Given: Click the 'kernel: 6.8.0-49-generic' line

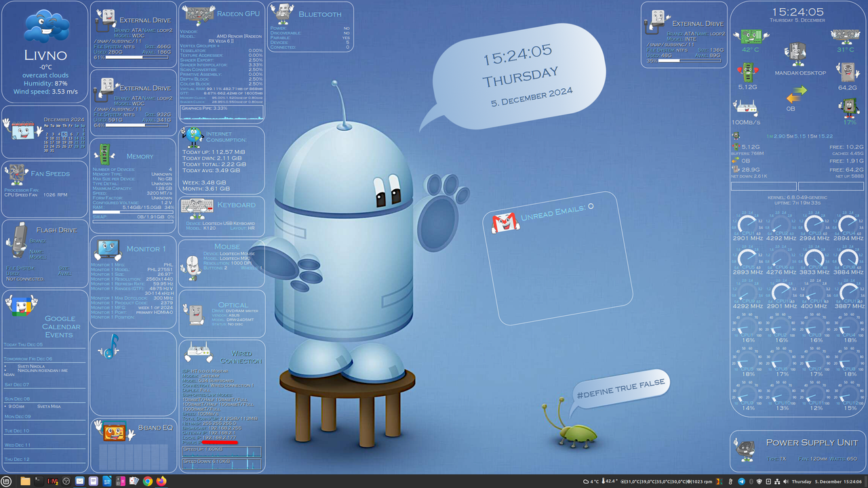Looking at the screenshot, I should click(798, 197).
